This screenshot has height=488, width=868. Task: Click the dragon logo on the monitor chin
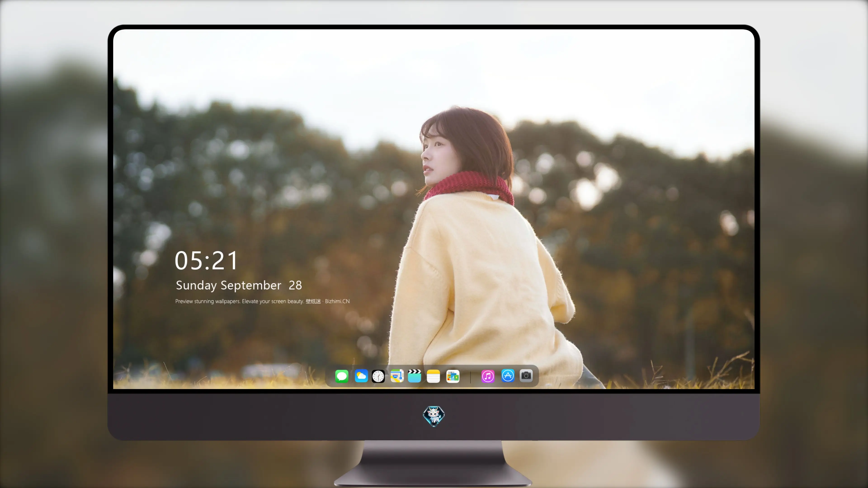434,416
